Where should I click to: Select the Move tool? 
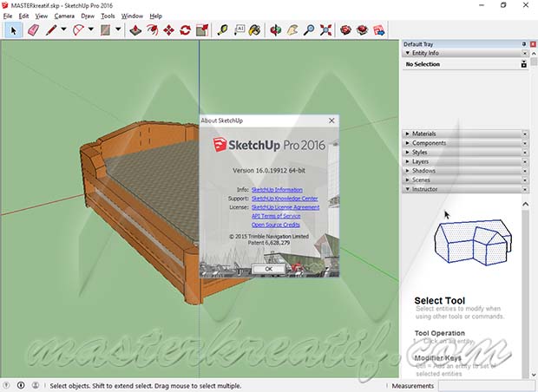coord(168,30)
